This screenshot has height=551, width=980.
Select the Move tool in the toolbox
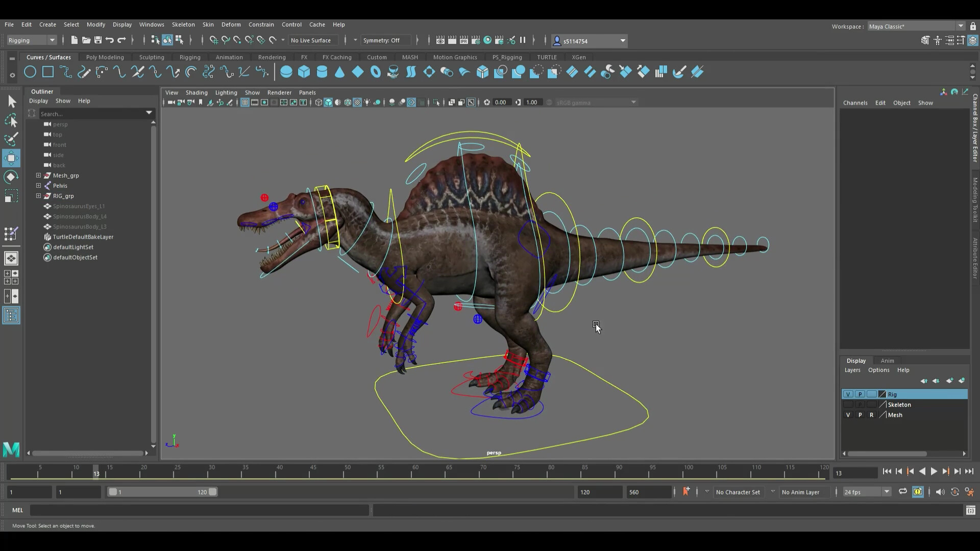pos(11,158)
